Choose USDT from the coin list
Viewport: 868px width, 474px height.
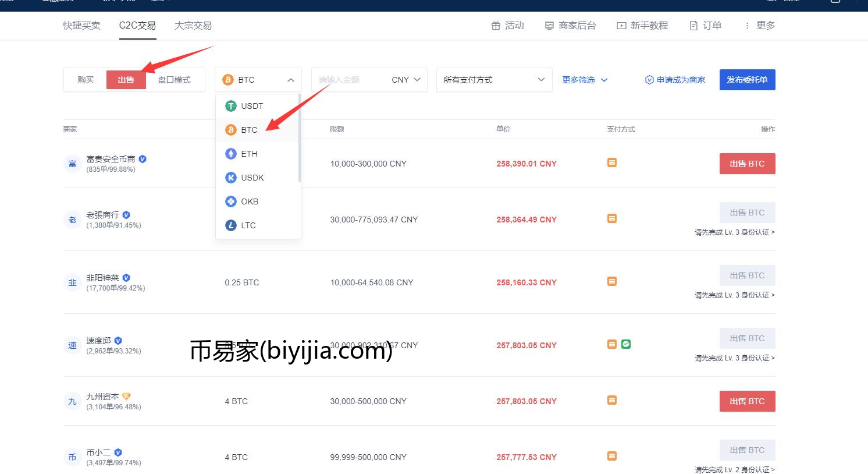point(258,106)
